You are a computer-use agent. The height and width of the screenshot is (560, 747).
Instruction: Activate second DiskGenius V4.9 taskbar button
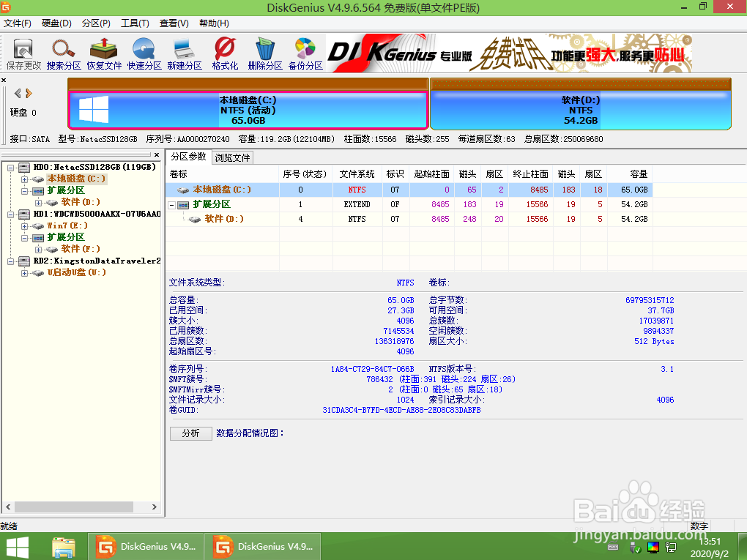coord(263,547)
